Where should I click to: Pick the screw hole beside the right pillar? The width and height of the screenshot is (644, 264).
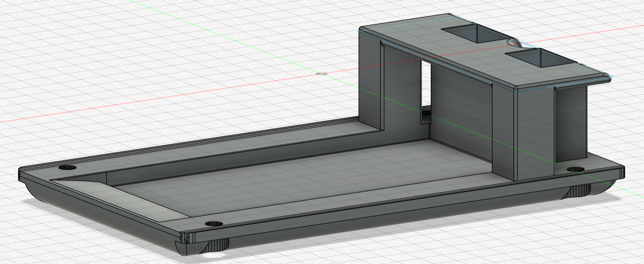pyautogui.click(x=576, y=168)
